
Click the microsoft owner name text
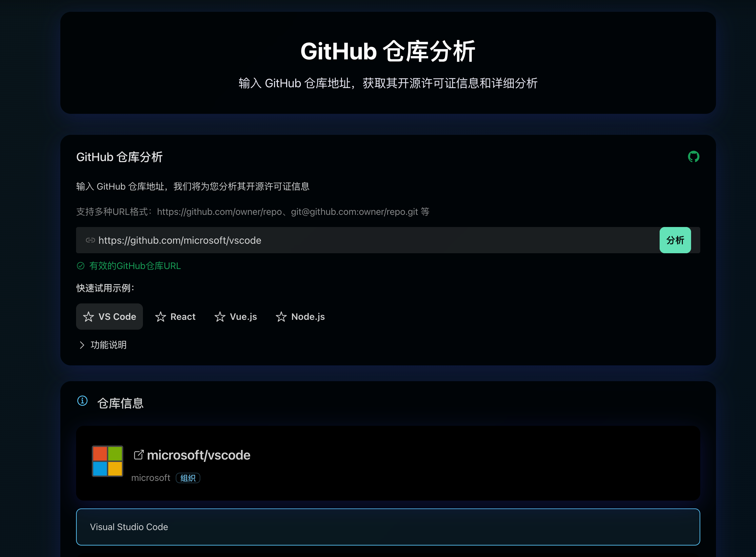(150, 478)
